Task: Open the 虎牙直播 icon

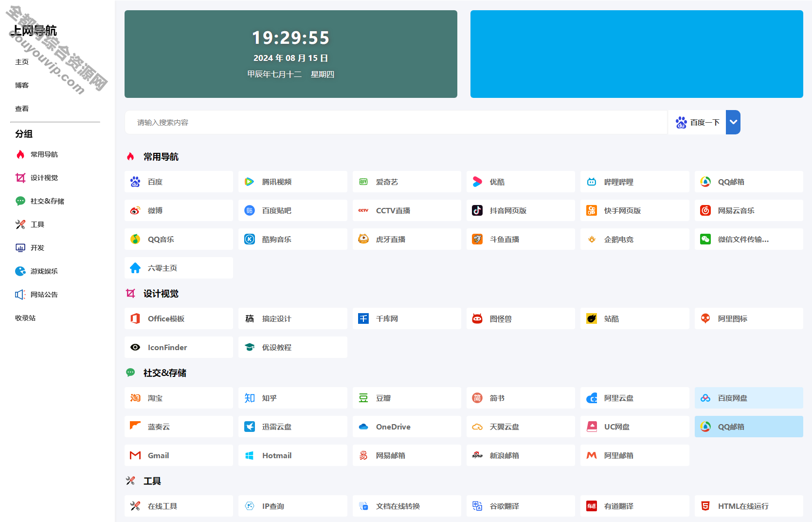Action: click(x=363, y=239)
